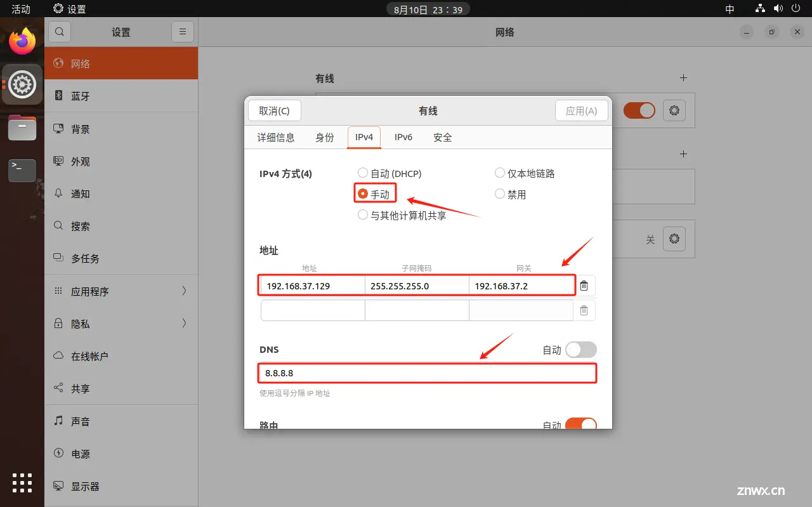Click empty gateway field in second row

click(521, 310)
